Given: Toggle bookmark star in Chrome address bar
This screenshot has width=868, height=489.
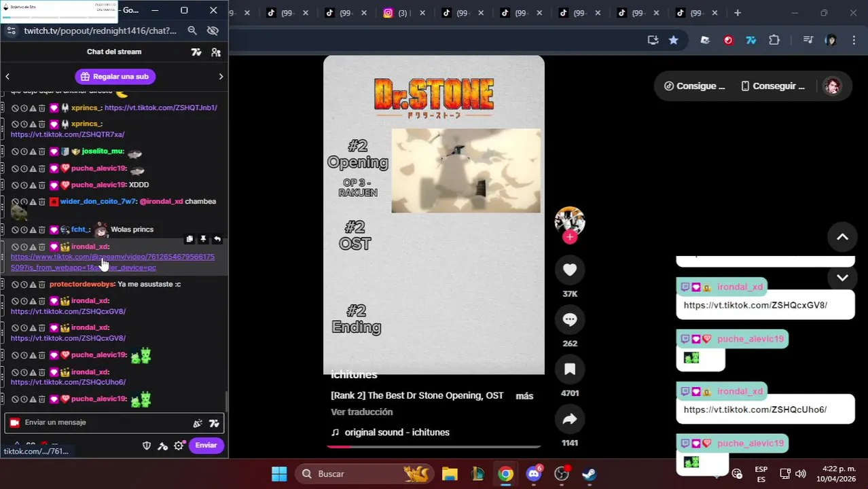Looking at the screenshot, I should click(673, 40).
